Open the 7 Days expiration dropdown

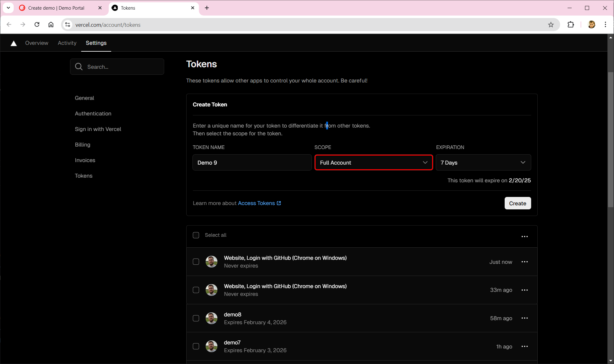click(483, 163)
